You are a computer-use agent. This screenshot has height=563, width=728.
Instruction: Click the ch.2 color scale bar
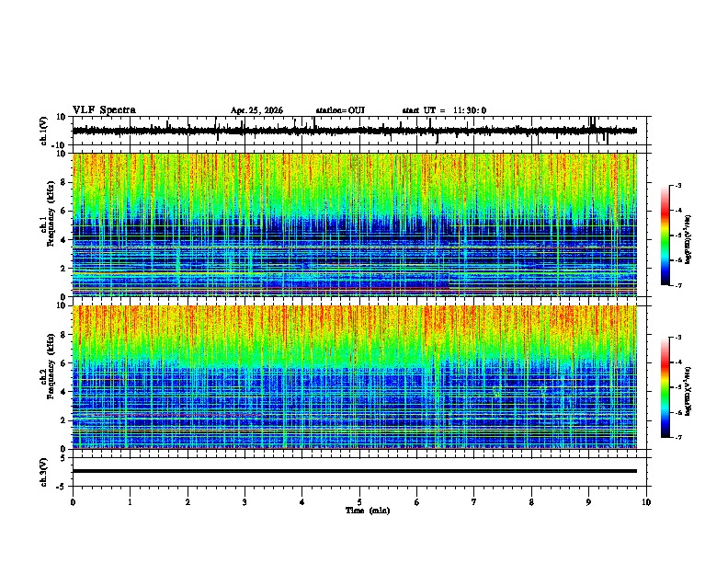click(x=665, y=387)
